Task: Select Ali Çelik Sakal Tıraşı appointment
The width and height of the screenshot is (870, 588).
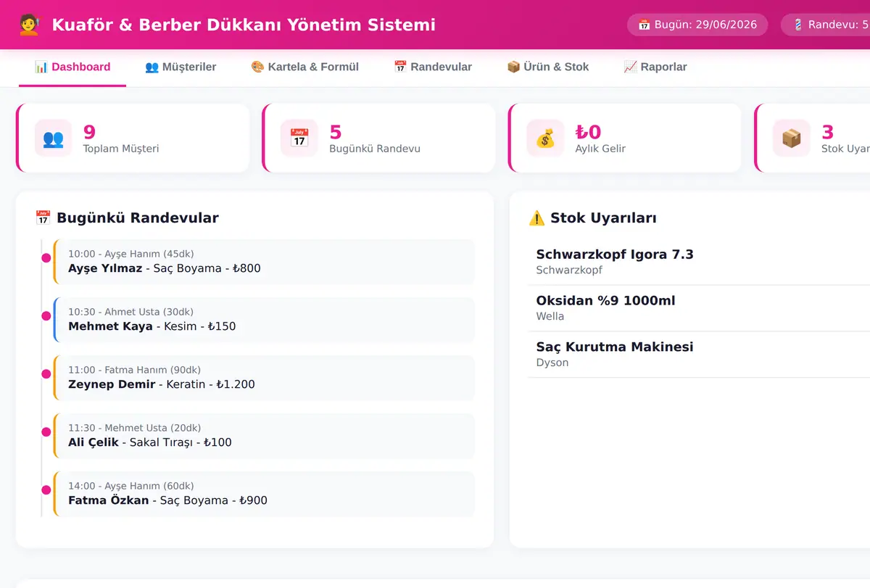Action: 264,436
